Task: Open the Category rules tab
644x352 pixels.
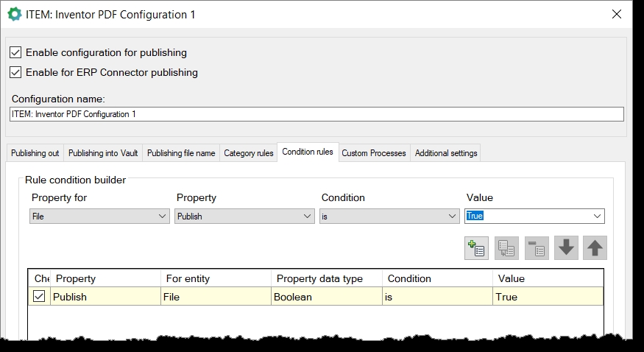Action: point(248,153)
